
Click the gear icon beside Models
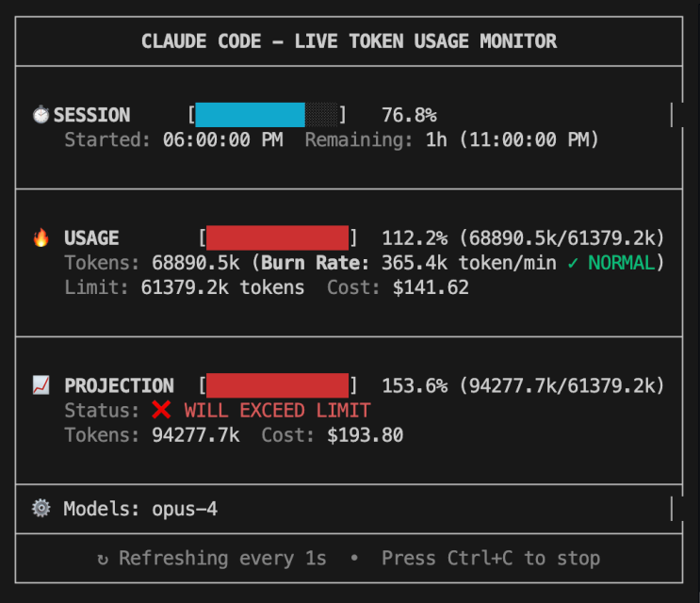point(41,508)
